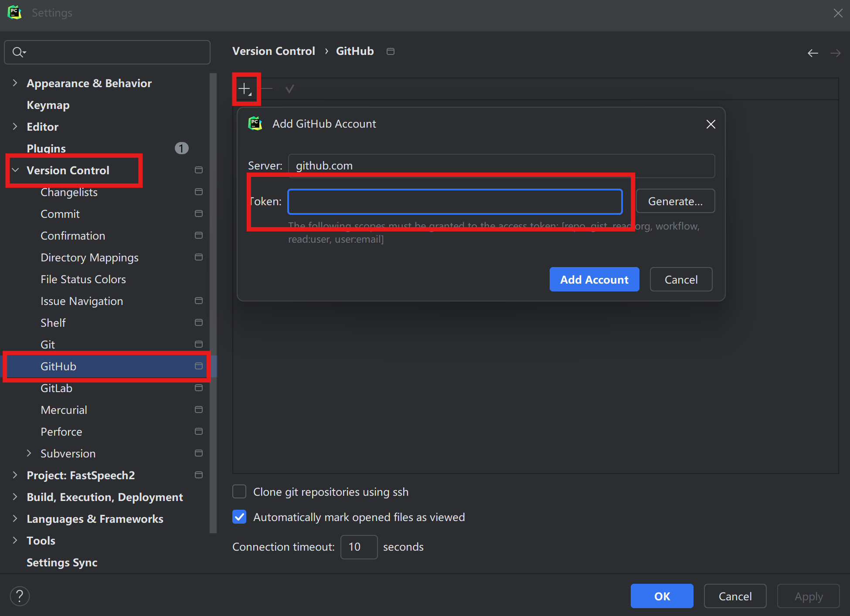The height and width of the screenshot is (616, 850).
Task: Click the set default checkmark icon
Action: click(289, 89)
